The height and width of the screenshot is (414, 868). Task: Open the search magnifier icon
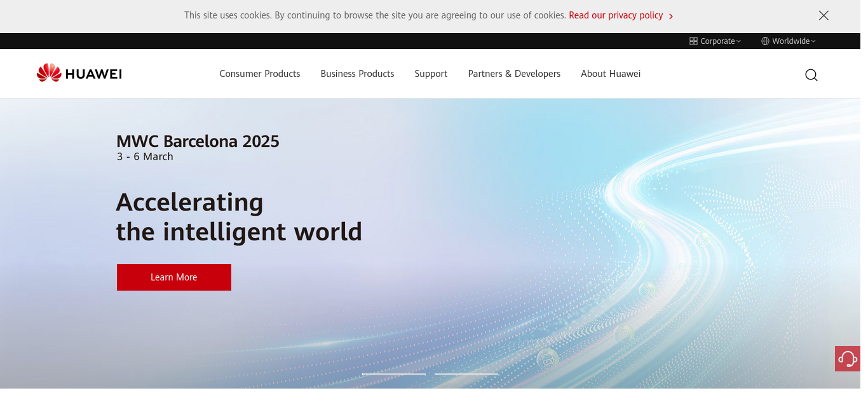tap(811, 75)
